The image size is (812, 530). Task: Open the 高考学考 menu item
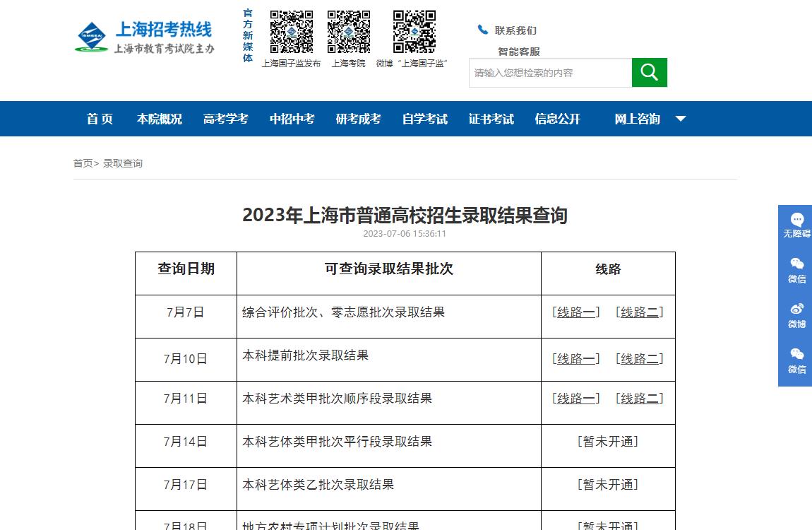tap(226, 119)
